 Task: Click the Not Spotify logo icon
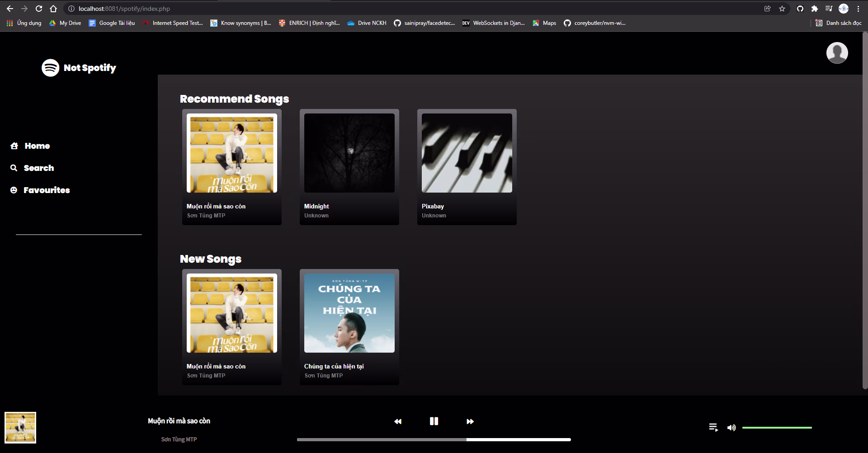[x=50, y=68]
